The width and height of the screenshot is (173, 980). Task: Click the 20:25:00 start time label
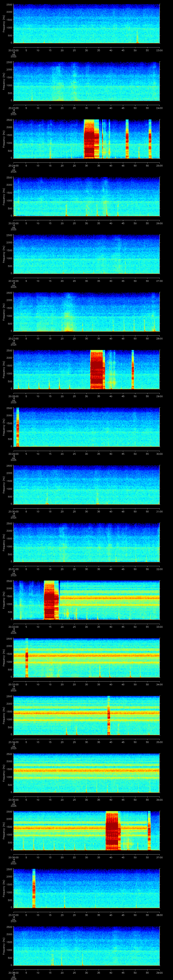tap(13, 223)
